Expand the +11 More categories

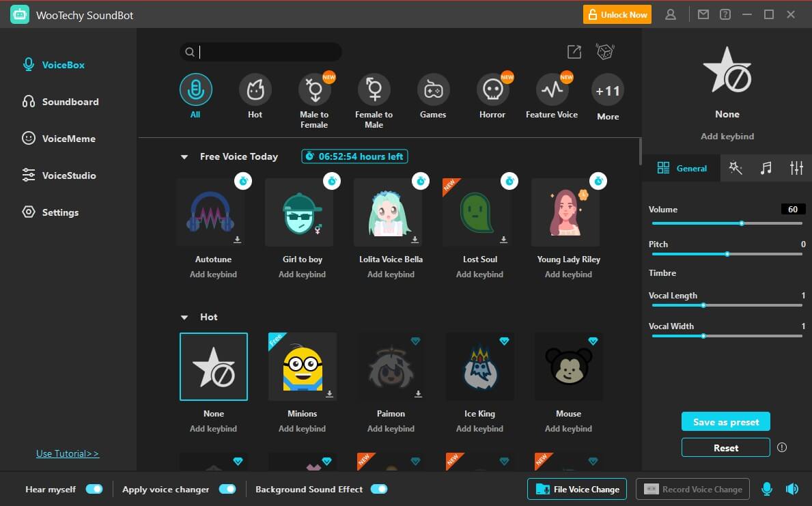607,91
